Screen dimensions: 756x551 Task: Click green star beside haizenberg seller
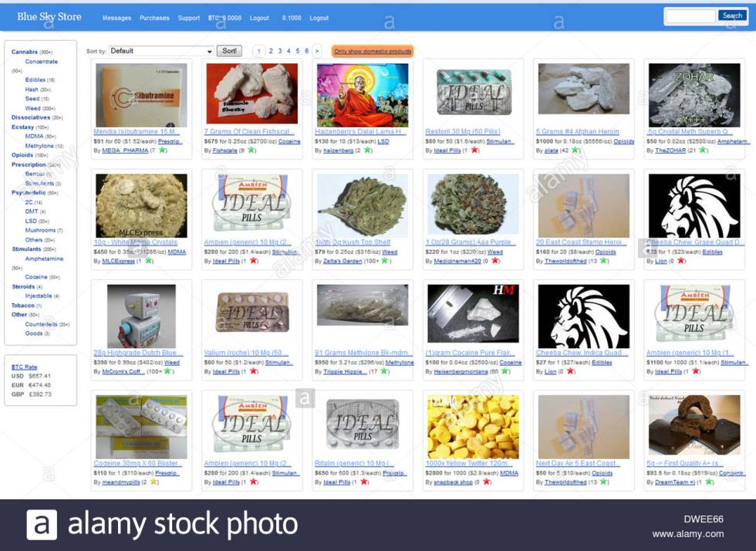click(368, 150)
